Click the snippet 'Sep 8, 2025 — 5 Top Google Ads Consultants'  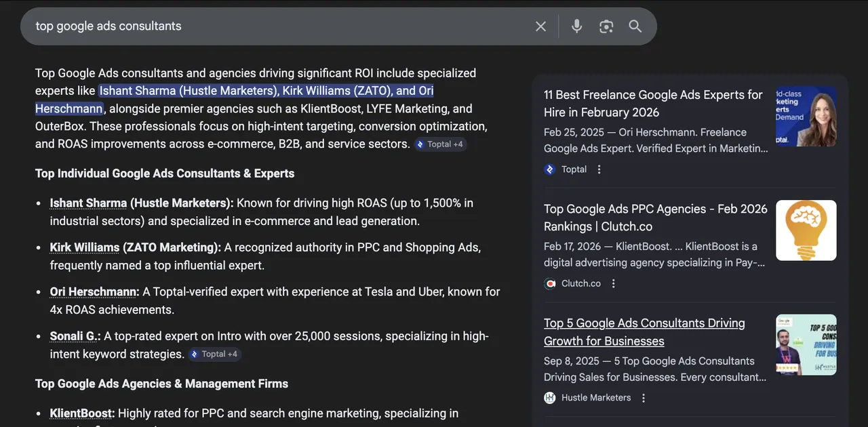point(649,361)
